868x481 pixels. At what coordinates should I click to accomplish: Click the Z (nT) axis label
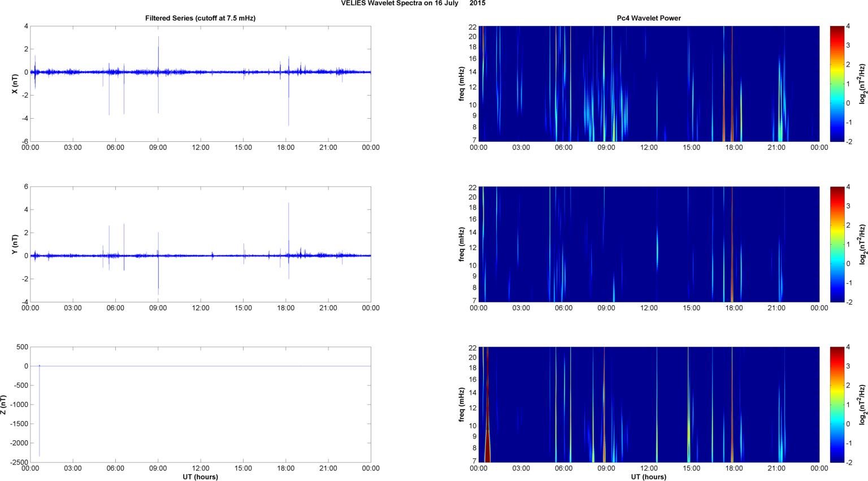coord(4,405)
